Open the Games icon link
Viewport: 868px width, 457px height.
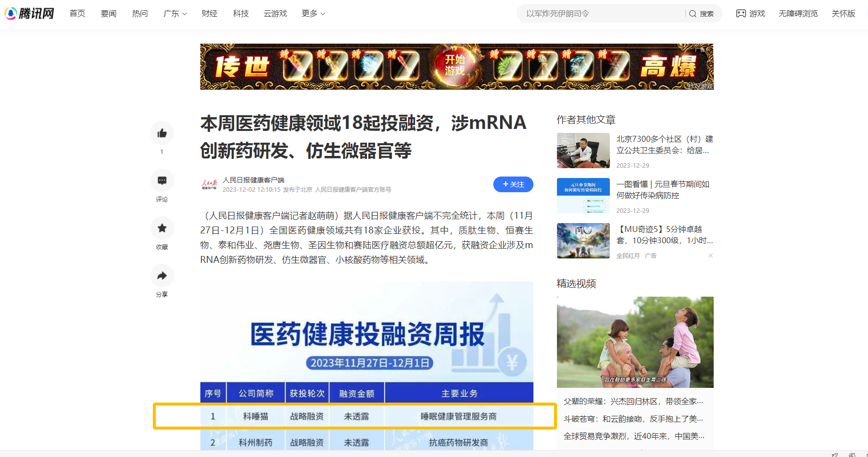pos(750,14)
